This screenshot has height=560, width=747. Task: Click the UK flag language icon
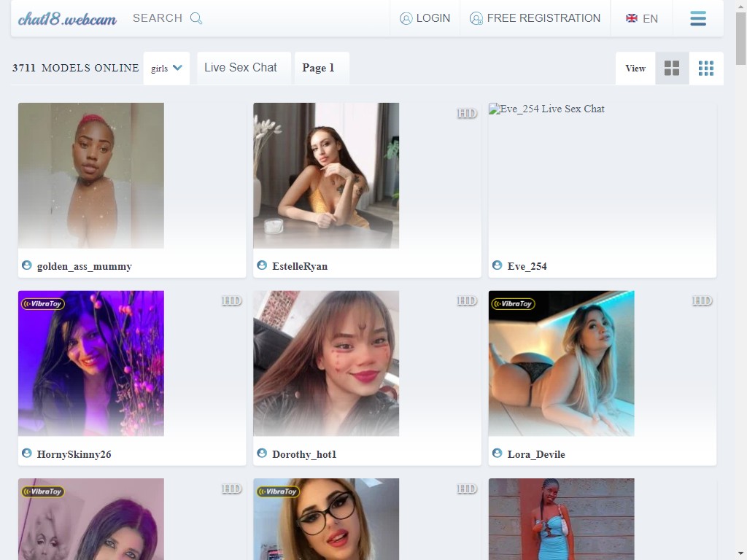(632, 18)
